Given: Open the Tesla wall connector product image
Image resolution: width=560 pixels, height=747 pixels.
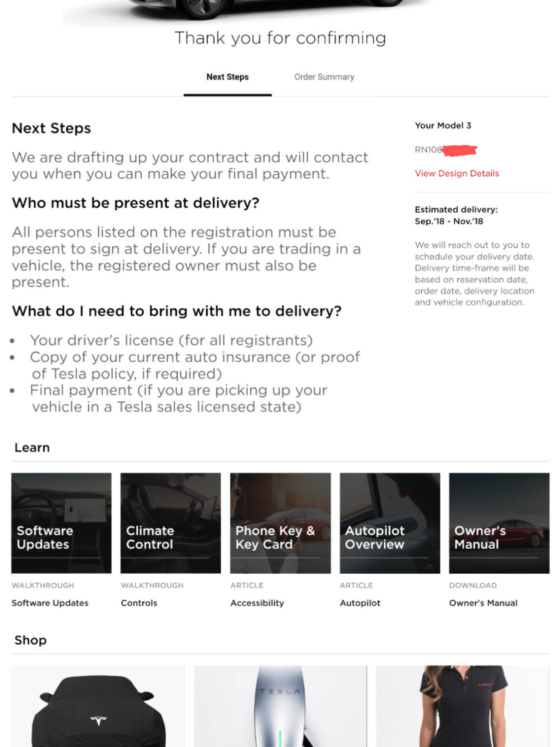Looking at the screenshot, I should click(280, 706).
